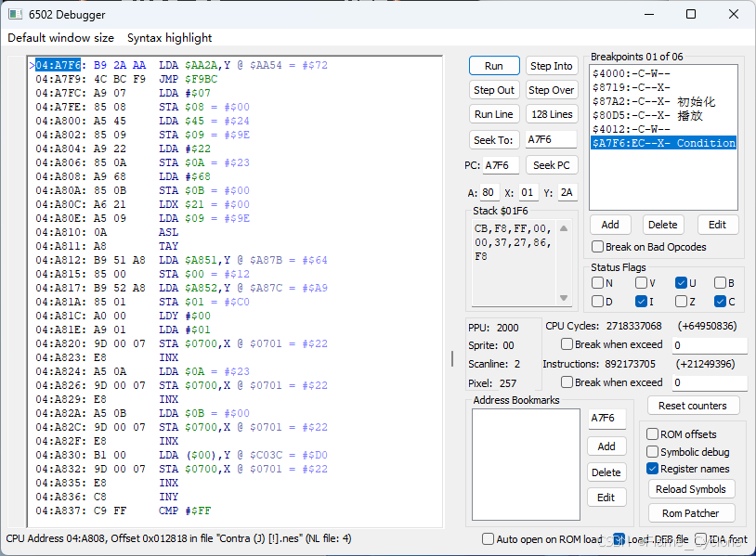Select disassembly line 04:A810 ASL

pyautogui.click(x=107, y=232)
